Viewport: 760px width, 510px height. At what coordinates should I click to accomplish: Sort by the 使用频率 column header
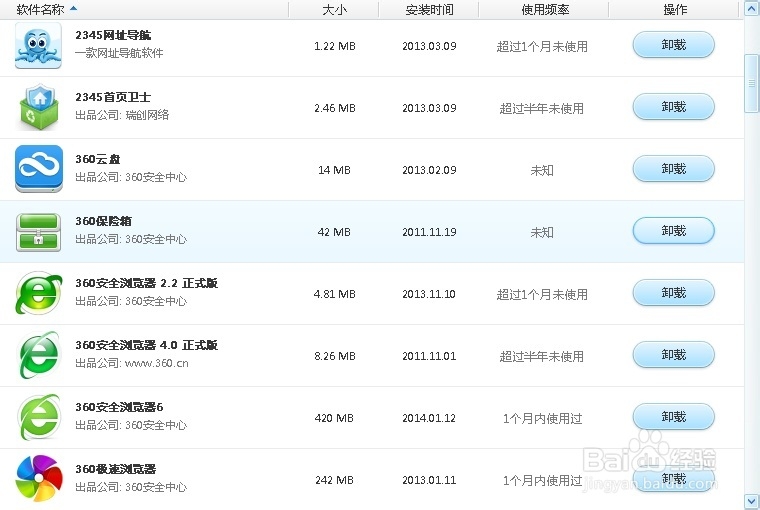(x=544, y=9)
